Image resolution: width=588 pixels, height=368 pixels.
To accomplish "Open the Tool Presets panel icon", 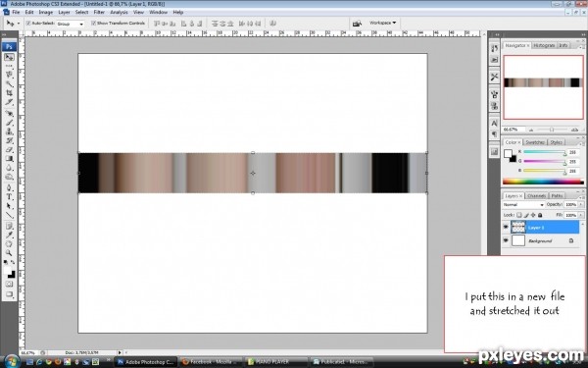I will point(494,77).
